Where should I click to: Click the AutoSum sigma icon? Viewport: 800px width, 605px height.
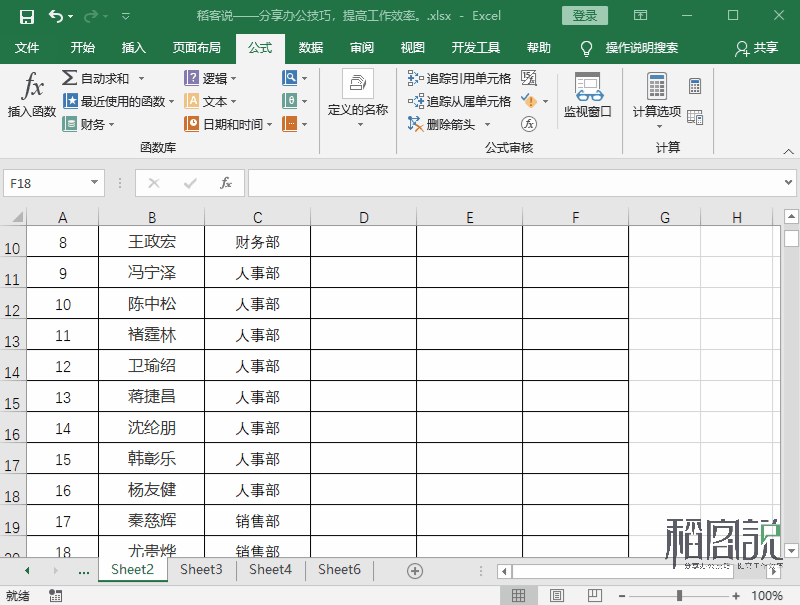pos(69,78)
